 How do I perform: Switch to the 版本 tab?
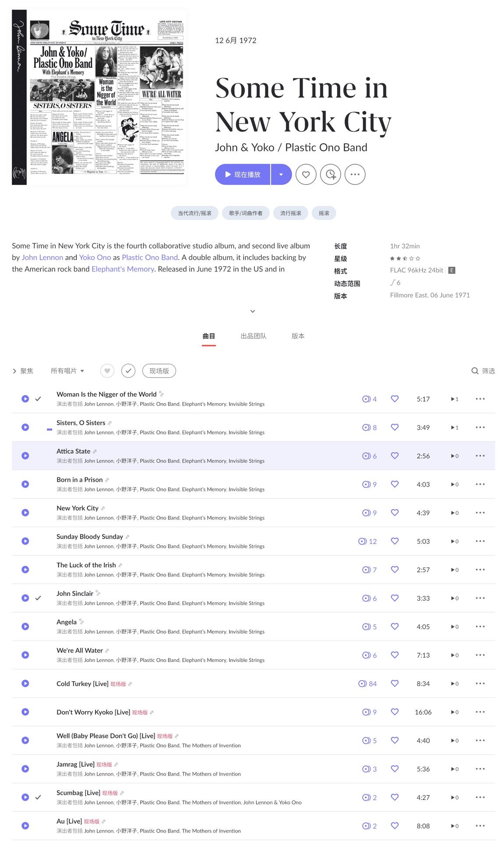pyautogui.click(x=298, y=336)
